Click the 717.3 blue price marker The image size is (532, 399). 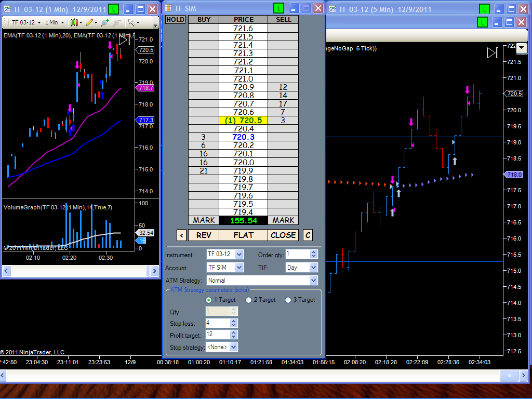point(145,120)
